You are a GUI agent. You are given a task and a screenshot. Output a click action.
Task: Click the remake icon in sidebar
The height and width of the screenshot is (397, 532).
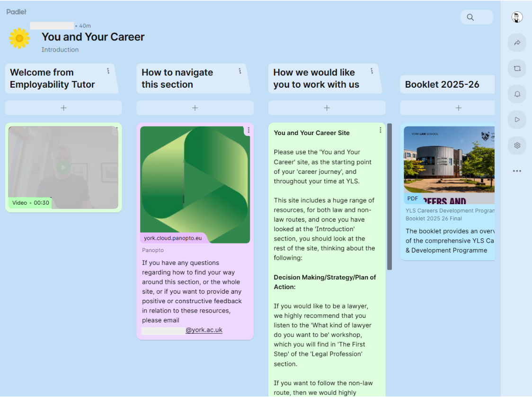point(517,68)
